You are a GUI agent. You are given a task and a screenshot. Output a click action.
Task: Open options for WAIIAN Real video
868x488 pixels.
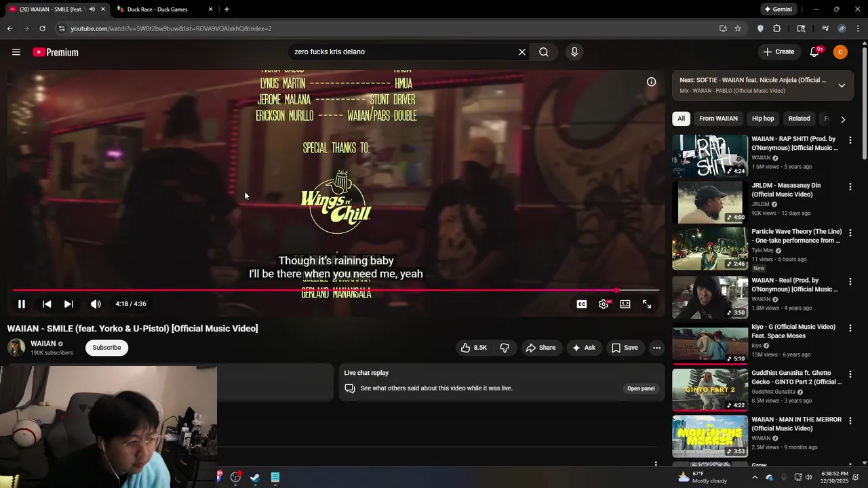pos(850,281)
